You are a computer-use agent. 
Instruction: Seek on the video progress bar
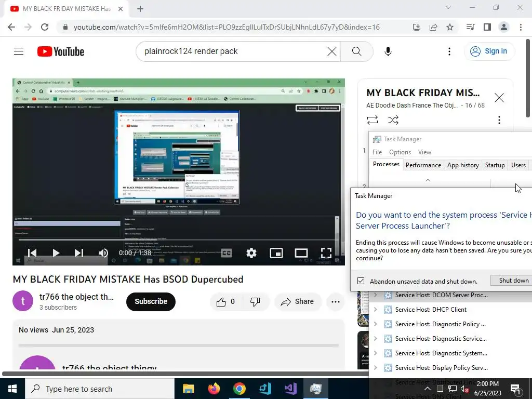tap(179, 240)
